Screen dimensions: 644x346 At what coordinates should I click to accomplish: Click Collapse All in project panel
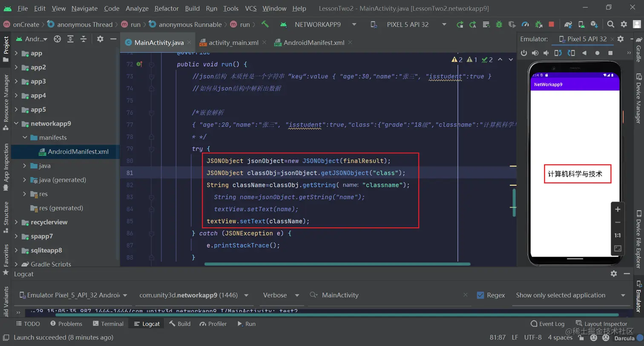tap(83, 39)
